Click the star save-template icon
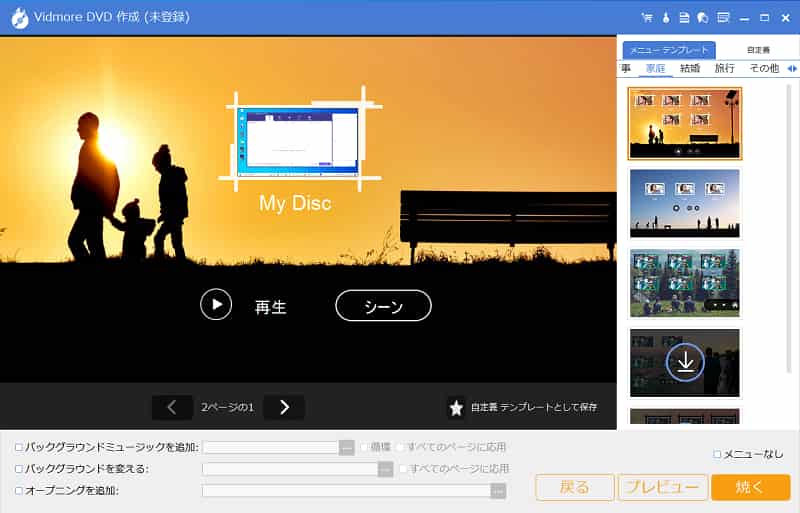Image resolution: width=800 pixels, height=513 pixels. coord(456,407)
